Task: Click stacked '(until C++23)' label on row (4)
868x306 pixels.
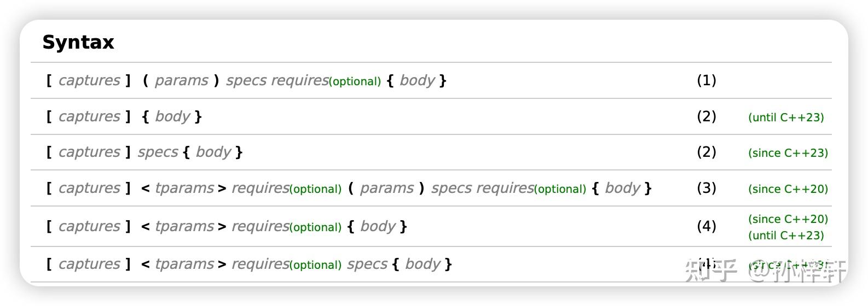Action: (786, 236)
